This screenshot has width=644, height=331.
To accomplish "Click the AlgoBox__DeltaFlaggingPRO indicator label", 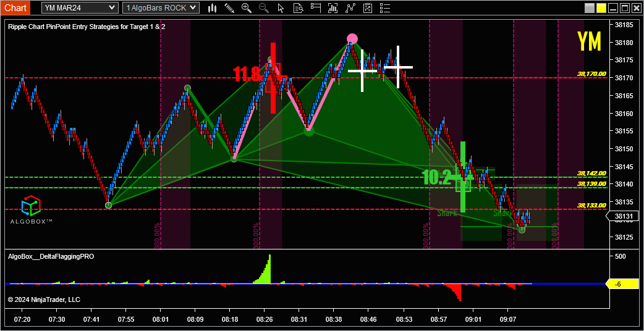I will tap(51, 256).
